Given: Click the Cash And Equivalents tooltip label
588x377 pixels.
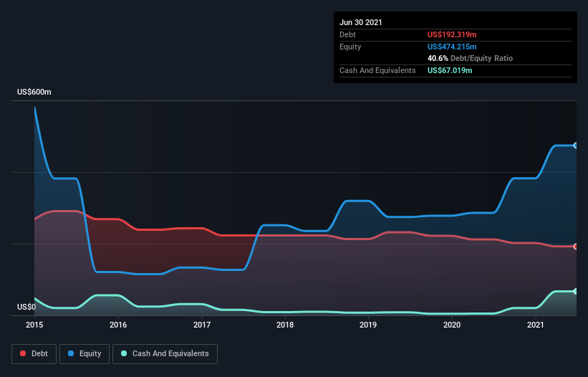Looking at the screenshot, I should (377, 70).
